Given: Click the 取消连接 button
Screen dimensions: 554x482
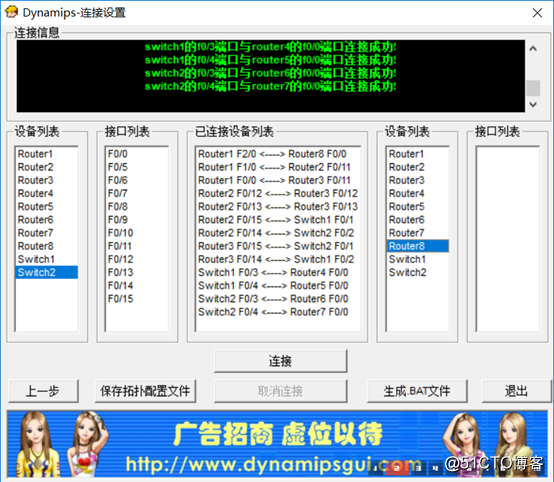Looking at the screenshot, I should click(281, 391).
